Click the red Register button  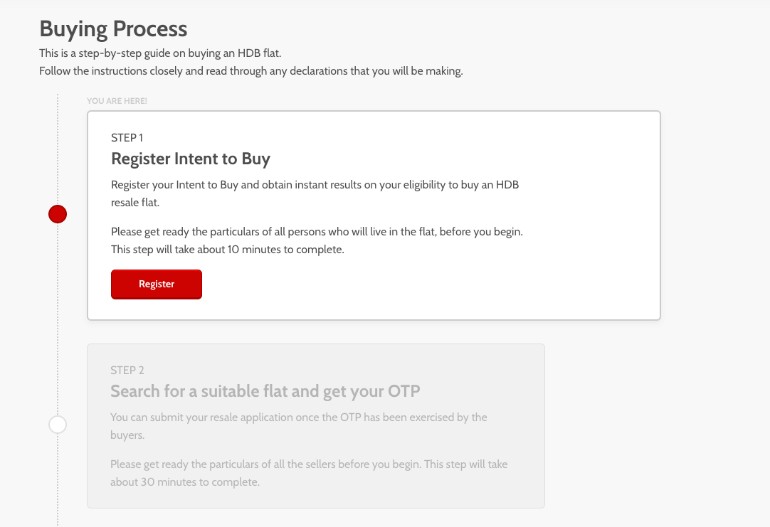156,284
